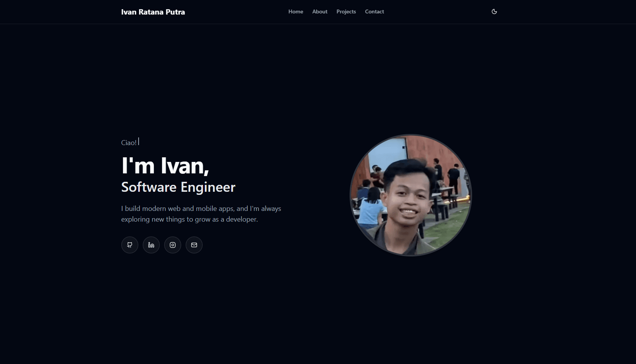
Task: Click the 'Ciao!' greeting text
Action: 129,142
